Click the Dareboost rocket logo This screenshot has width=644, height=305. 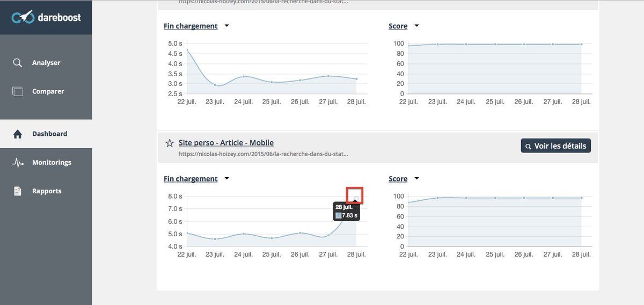coord(24,17)
